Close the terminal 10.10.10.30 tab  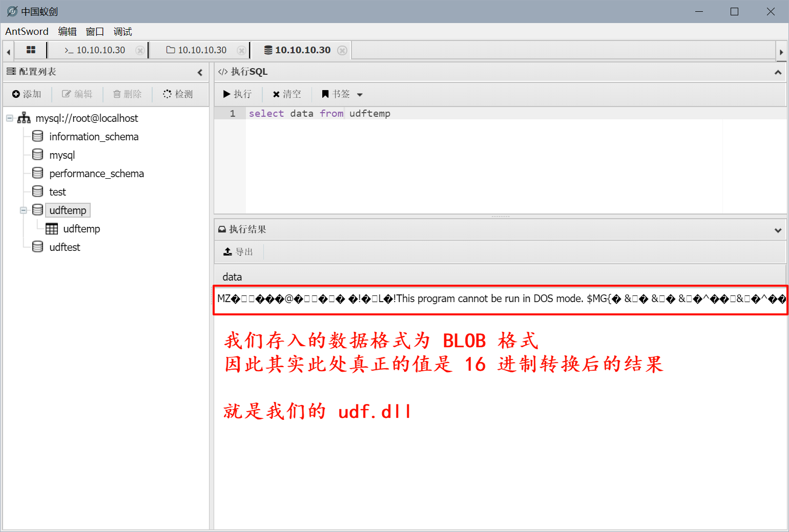pos(139,50)
